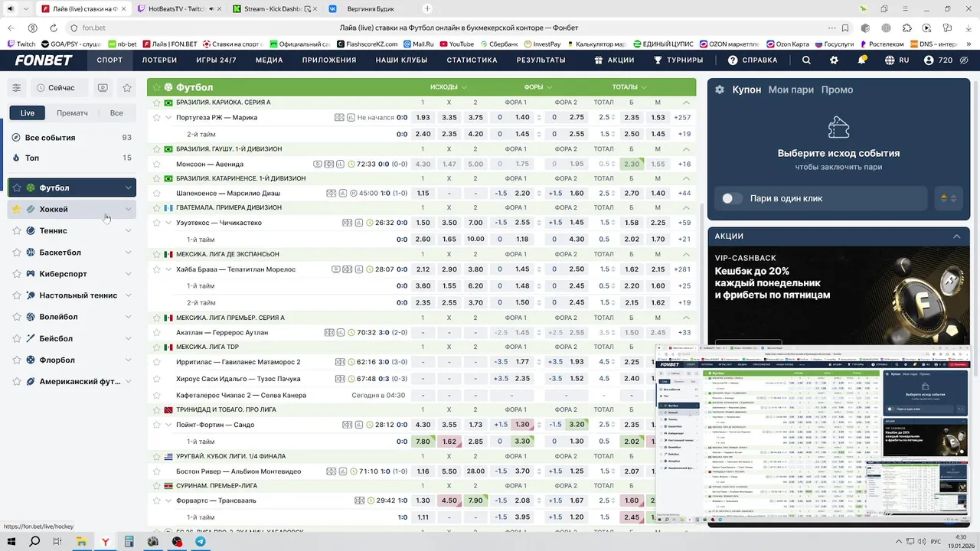Image resolution: width=980 pixels, height=551 pixels.
Task: Toggle Пари в один клик switch
Action: click(732, 198)
